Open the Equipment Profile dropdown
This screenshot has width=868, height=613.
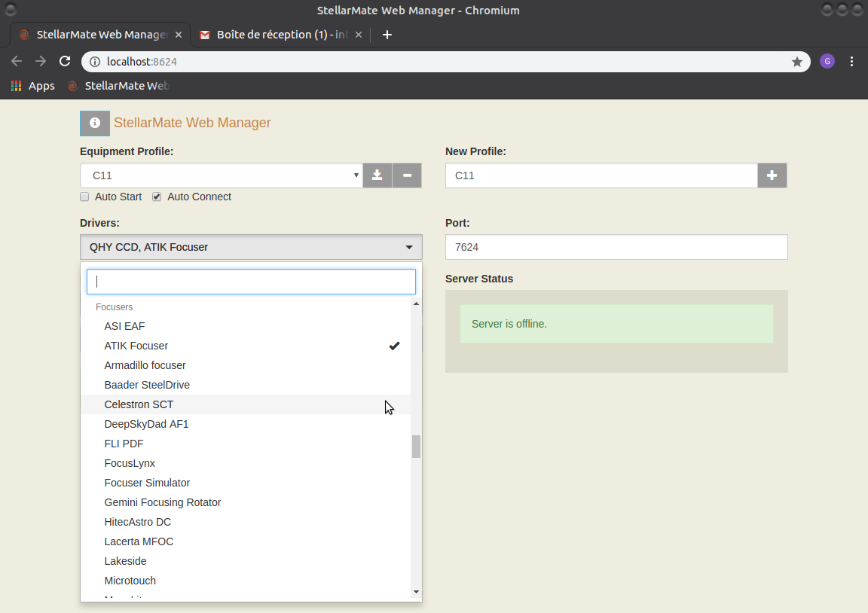[x=221, y=175]
